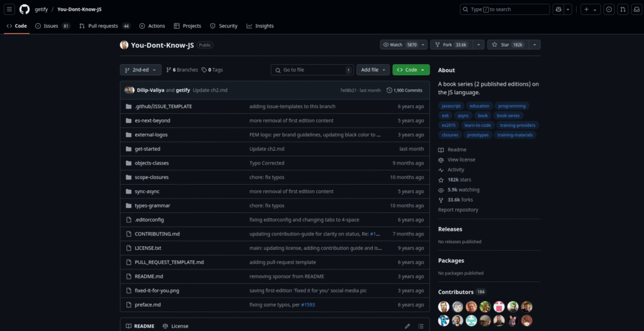Click the training-materials topic tag
Screen dimensions: 644x331
pyautogui.click(x=515, y=134)
